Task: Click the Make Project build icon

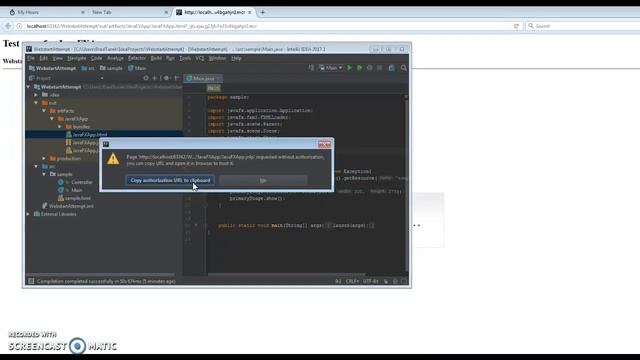Action: click(x=311, y=68)
